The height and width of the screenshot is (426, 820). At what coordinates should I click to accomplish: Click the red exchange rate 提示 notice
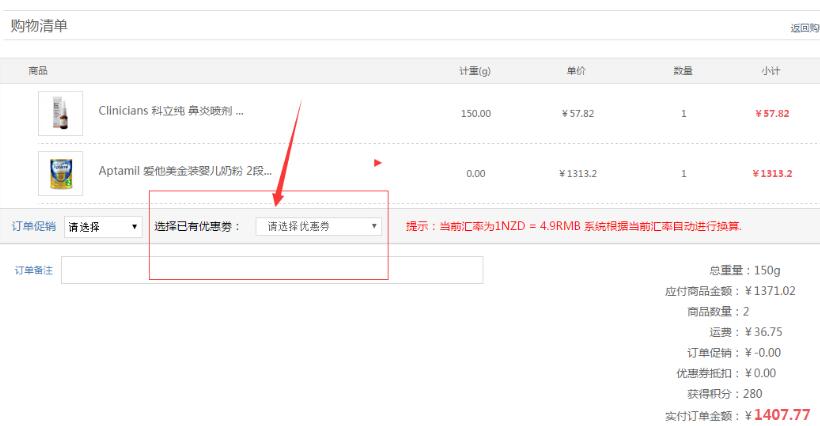click(574, 226)
